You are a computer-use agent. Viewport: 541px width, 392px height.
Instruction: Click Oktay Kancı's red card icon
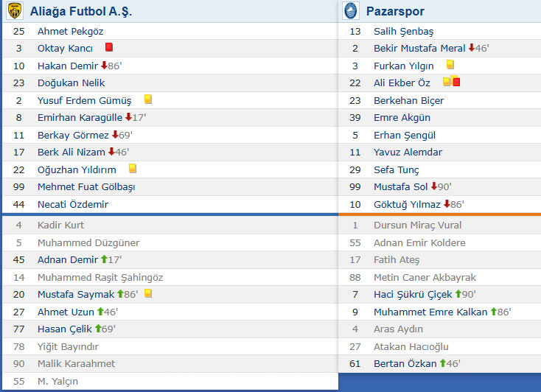108,47
